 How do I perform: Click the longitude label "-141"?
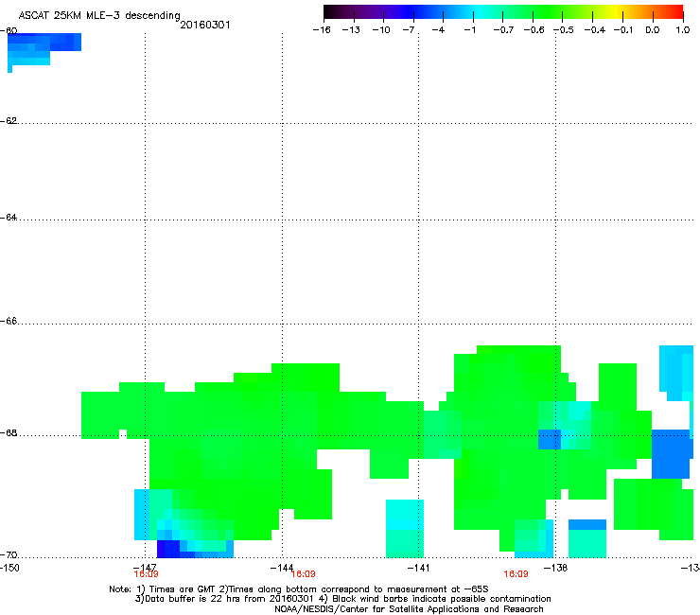(418, 568)
